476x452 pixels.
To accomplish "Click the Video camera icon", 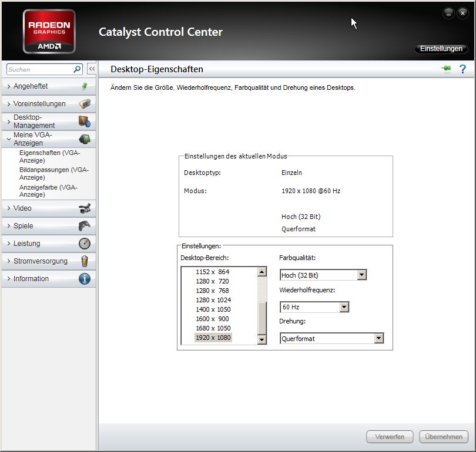I will point(85,208).
